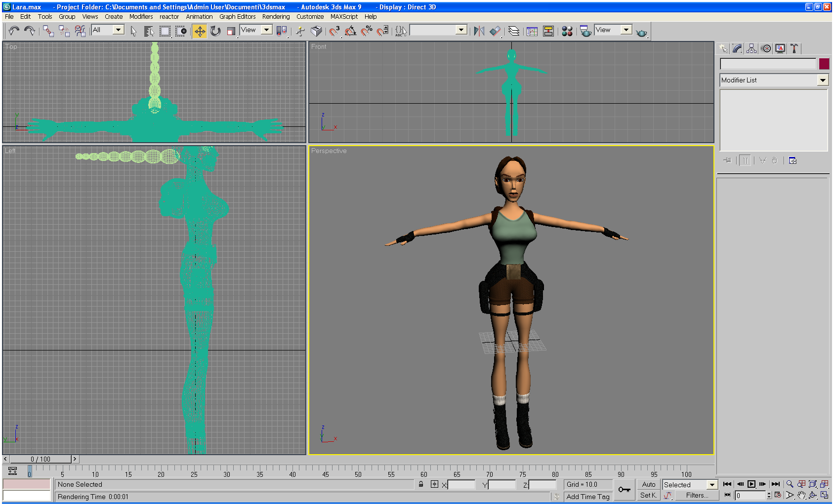Open the File menu
Image resolution: width=834 pixels, height=504 pixels.
click(9, 16)
